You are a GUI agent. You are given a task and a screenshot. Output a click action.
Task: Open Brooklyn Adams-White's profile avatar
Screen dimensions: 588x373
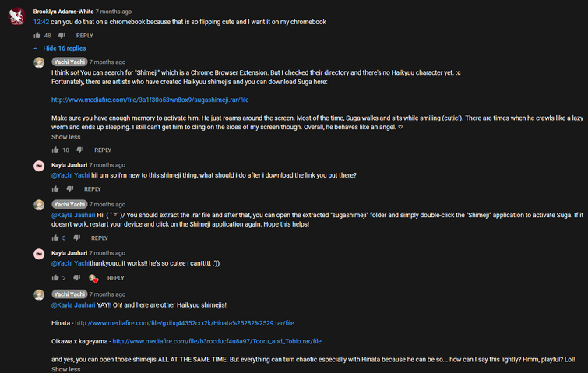[x=17, y=16]
